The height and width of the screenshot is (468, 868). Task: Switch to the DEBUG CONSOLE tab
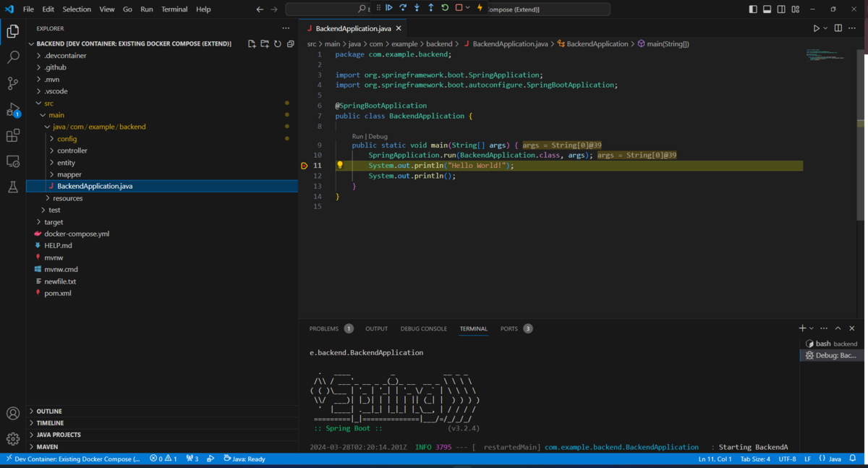[424, 328]
